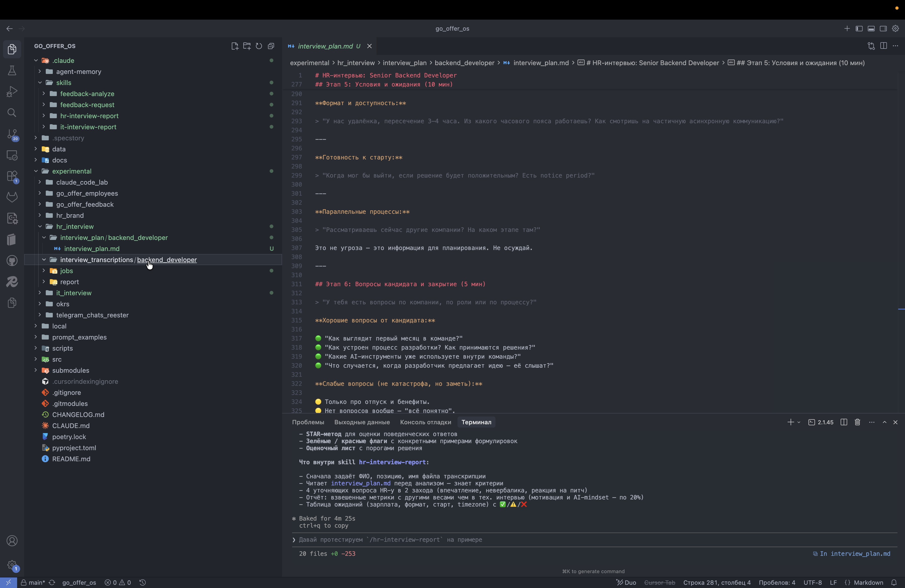Click Markdown language mode in status bar
The image size is (905, 588).
point(868,582)
